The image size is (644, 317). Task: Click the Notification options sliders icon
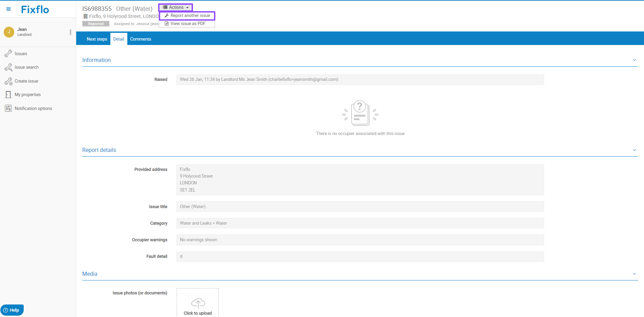pyautogui.click(x=8, y=108)
